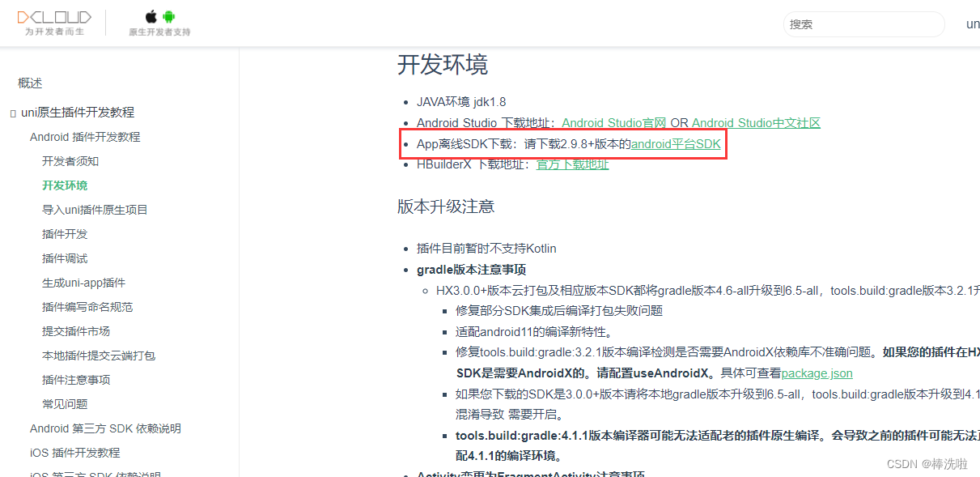980x477 pixels.
Task: Open the 常见问题 page
Action: [x=64, y=403]
